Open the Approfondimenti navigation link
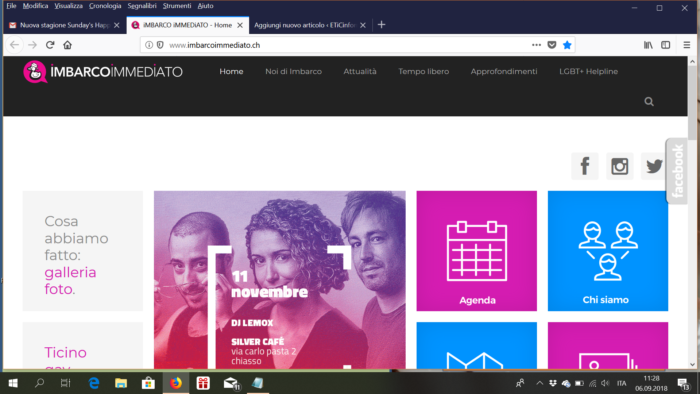 coord(504,71)
